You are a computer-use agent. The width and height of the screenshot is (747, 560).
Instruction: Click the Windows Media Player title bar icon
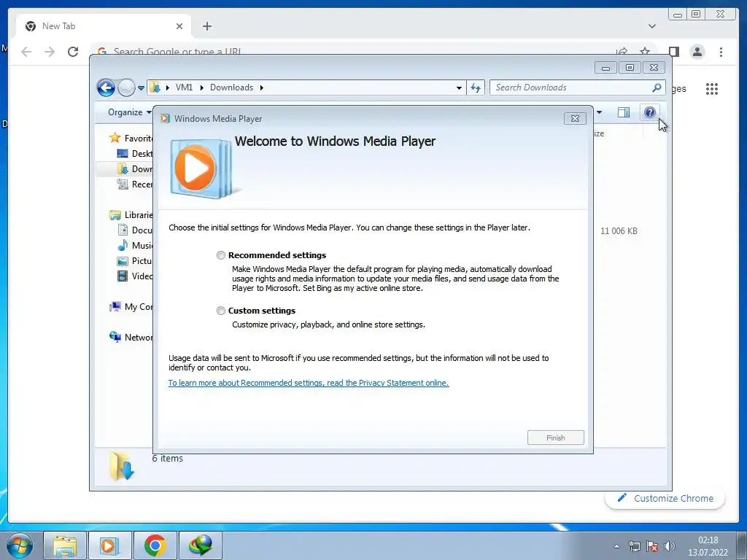(x=166, y=119)
